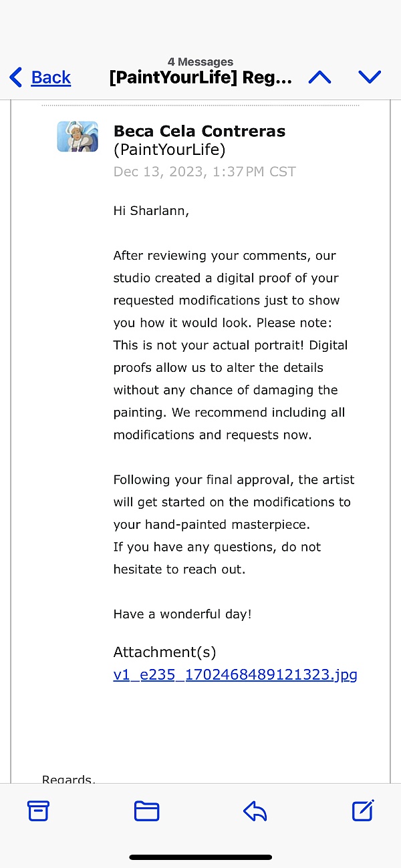Archive this email using the box icon

click(38, 811)
